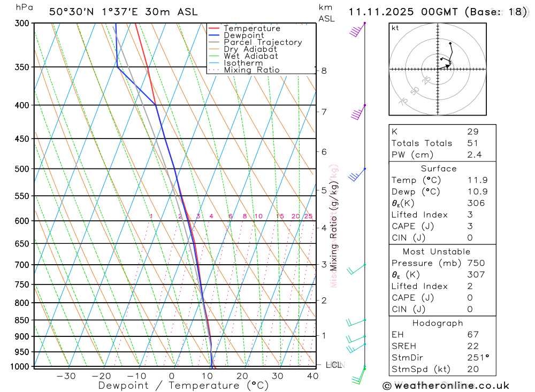535x392 pixels.
Task: Click the EH value 67
Action: point(473,335)
